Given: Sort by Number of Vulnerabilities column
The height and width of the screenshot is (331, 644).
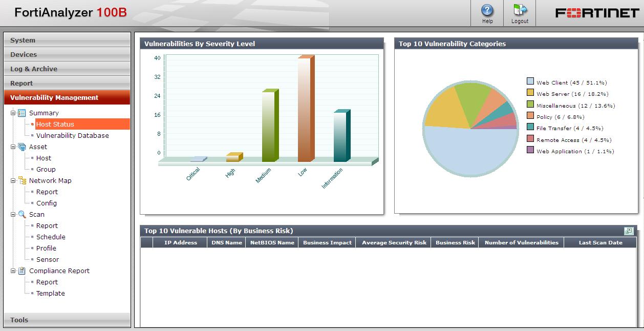Looking at the screenshot, I should pos(521,242).
